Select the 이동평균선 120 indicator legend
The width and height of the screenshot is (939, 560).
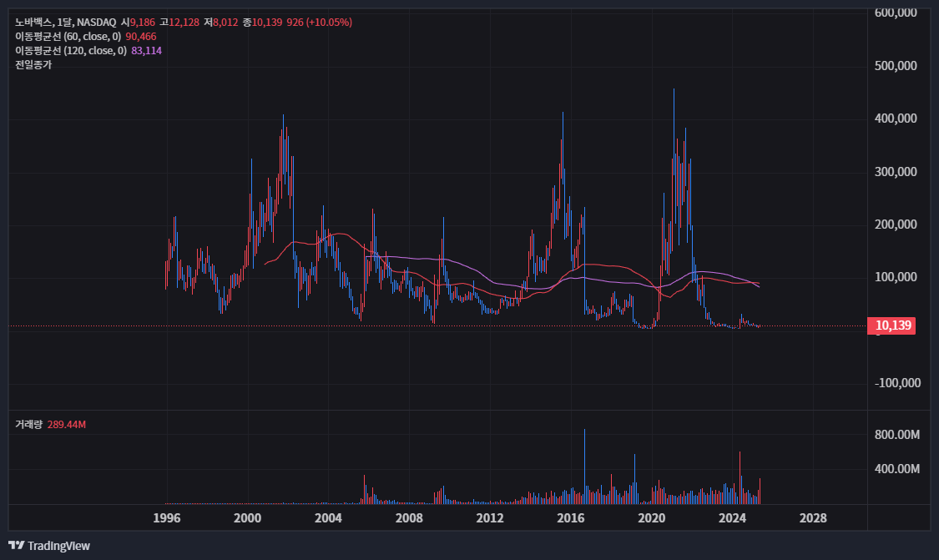pos(71,51)
